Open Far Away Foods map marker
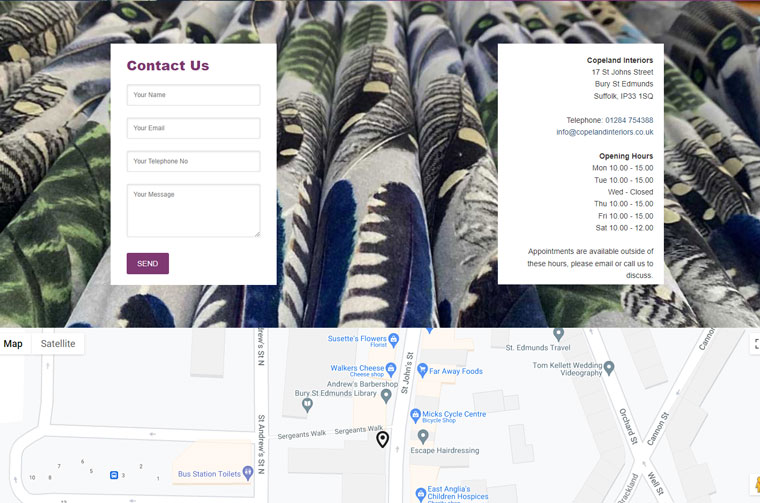The image size is (760, 503). (422, 370)
